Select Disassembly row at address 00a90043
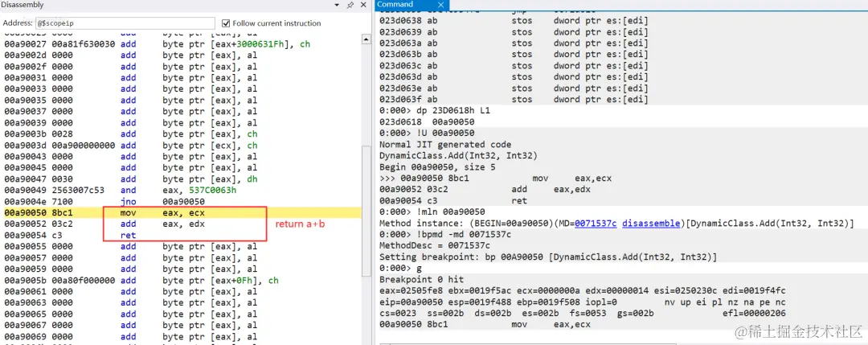 point(182,157)
